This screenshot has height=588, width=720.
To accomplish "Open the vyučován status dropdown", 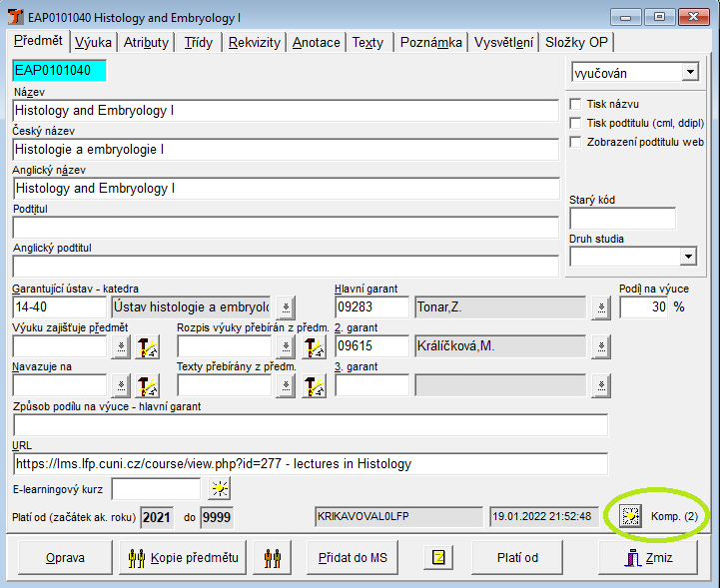I will tap(689, 73).
